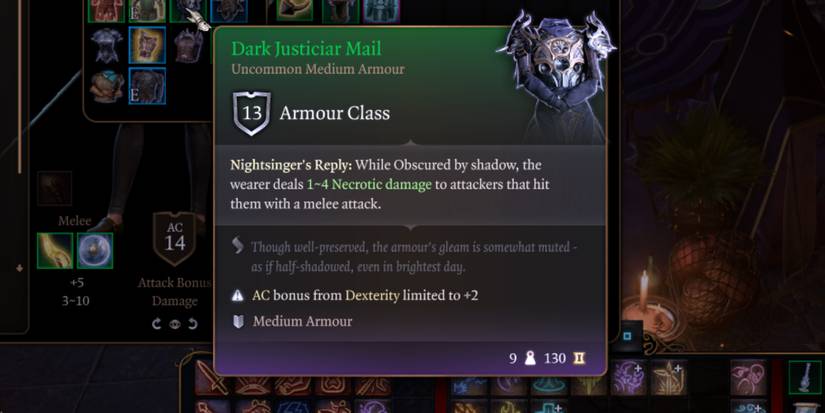The image size is (825, 413).
Task: Cast the purple spell with plus sign
Action: 628,378
